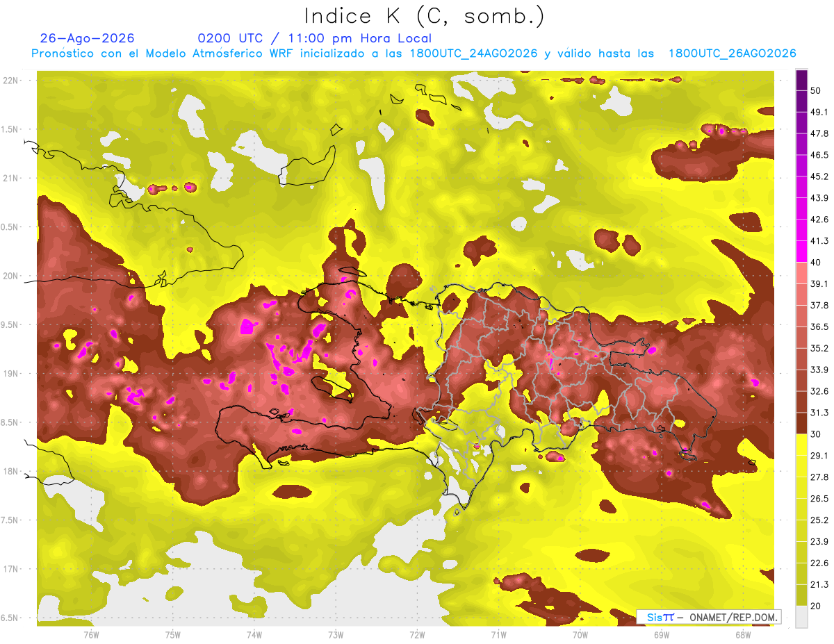Click the '69W' longitude label
The image size is (834, 644).
pyautogui.click(x=662, y=634)
